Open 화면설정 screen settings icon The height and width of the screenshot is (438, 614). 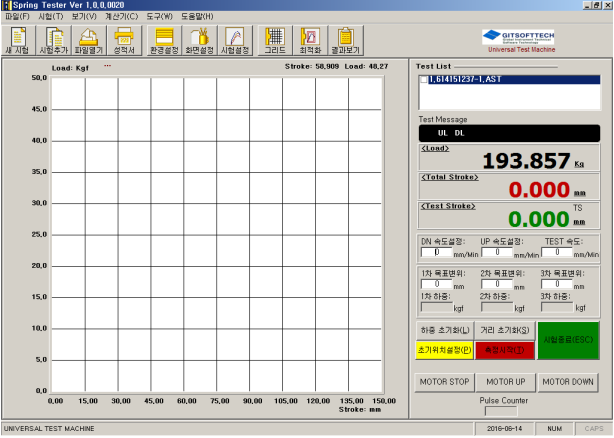(199, 41)
